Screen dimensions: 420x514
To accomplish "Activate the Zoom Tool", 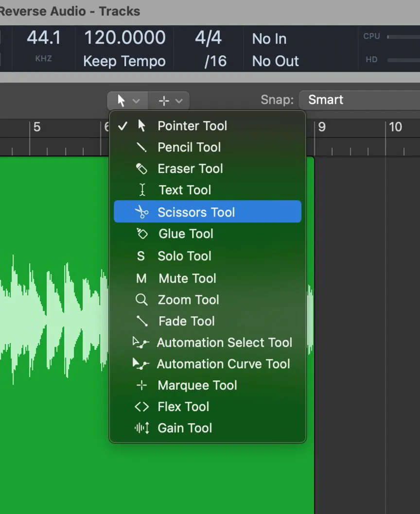I will click(x=188, y=300).
